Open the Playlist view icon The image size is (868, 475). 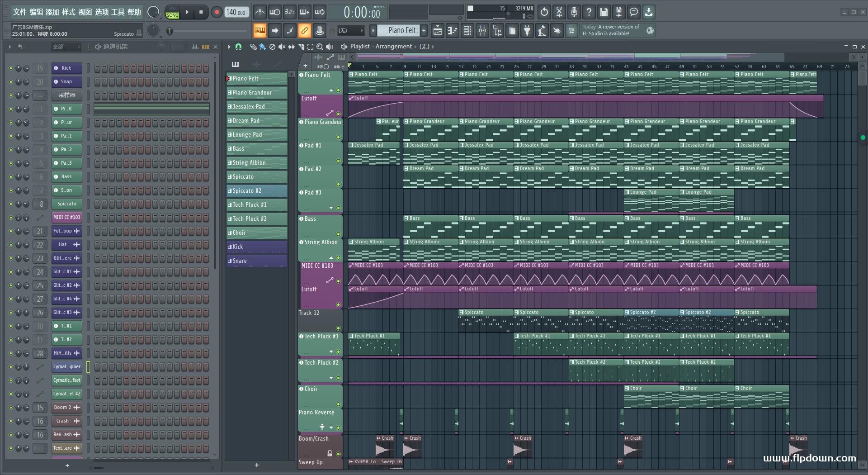tap(437, 31)
